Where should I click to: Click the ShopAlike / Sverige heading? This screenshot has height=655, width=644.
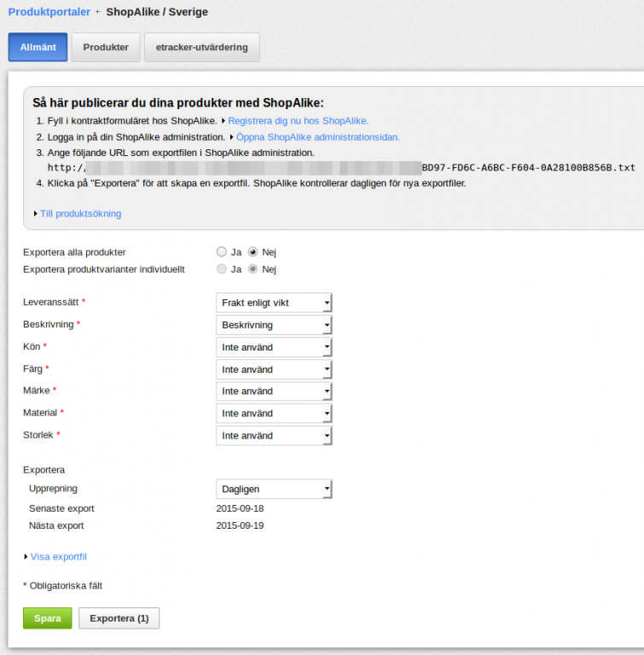click(x=157, y=12)
